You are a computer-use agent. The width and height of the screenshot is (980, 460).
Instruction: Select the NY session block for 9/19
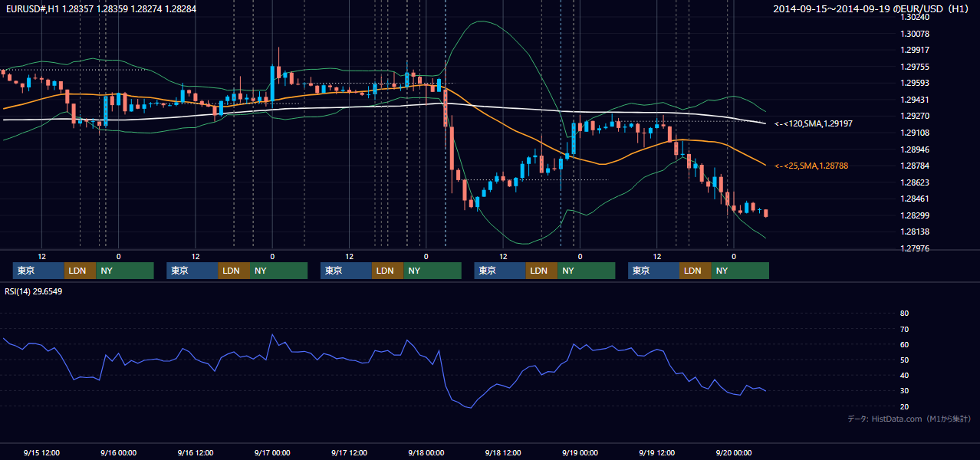[x=740, y=271]
